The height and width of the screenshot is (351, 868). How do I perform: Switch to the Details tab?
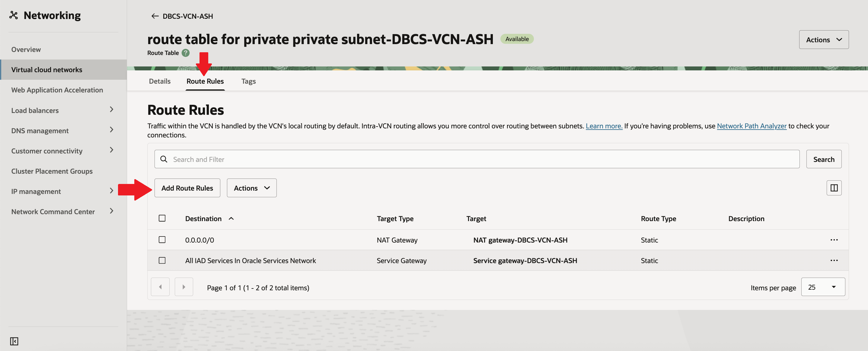[160, 81]
